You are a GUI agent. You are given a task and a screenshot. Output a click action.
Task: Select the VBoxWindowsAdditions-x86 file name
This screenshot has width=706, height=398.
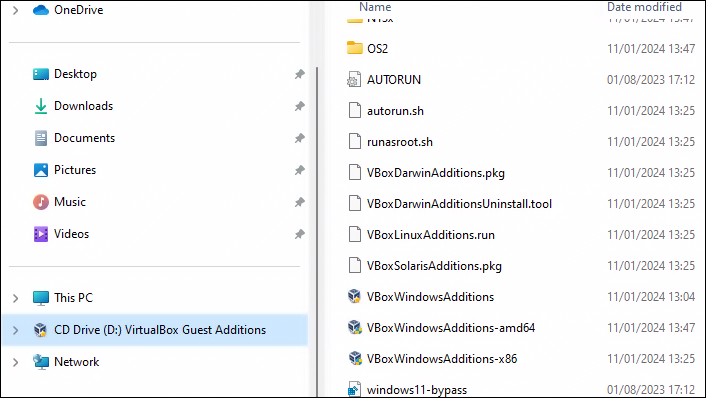point(442,359)
